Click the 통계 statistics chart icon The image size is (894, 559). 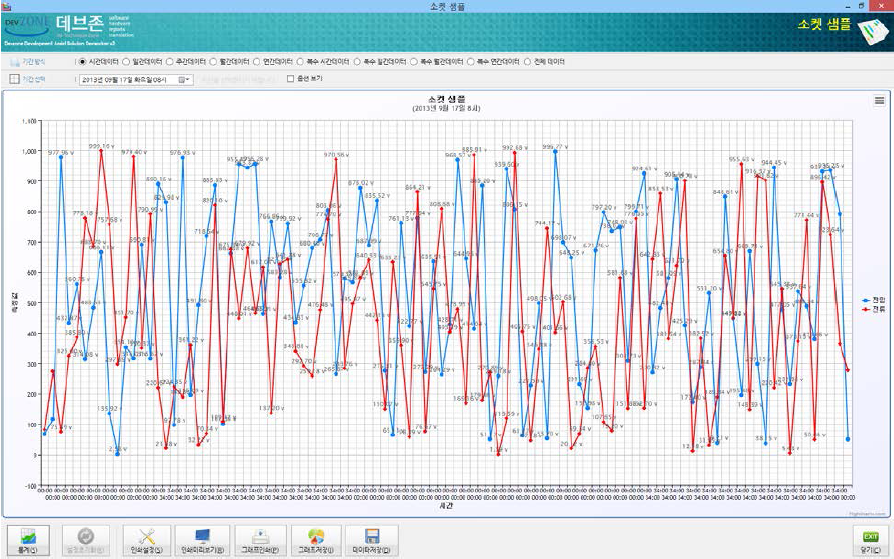tap(28, 540)
